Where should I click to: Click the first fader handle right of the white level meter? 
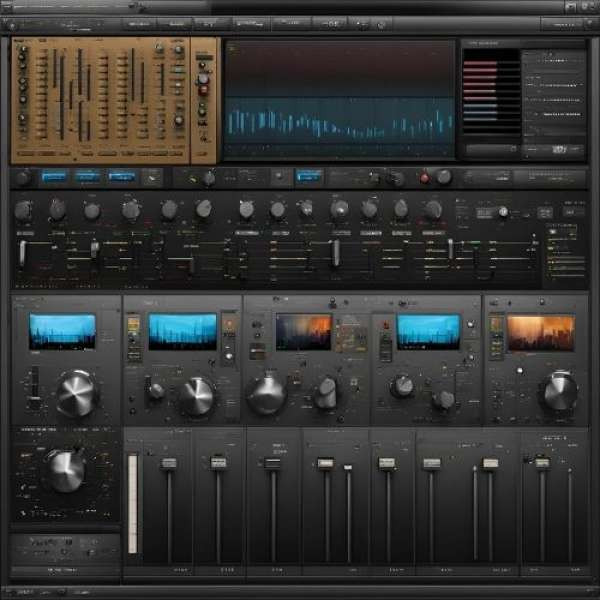[169, 464]
